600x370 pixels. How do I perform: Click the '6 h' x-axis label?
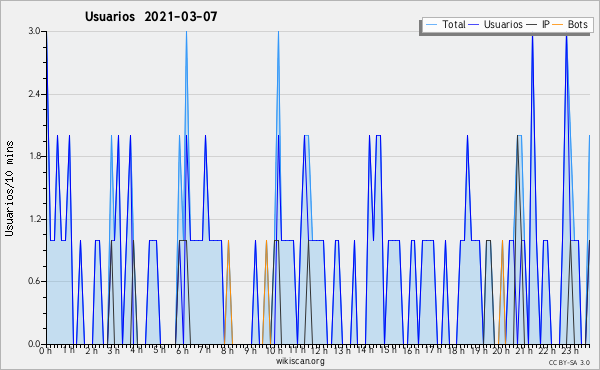[x=182, y=350]
